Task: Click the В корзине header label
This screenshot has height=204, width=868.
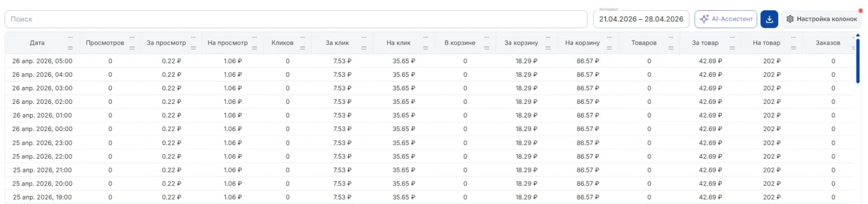Action: [x=460, y=42]
